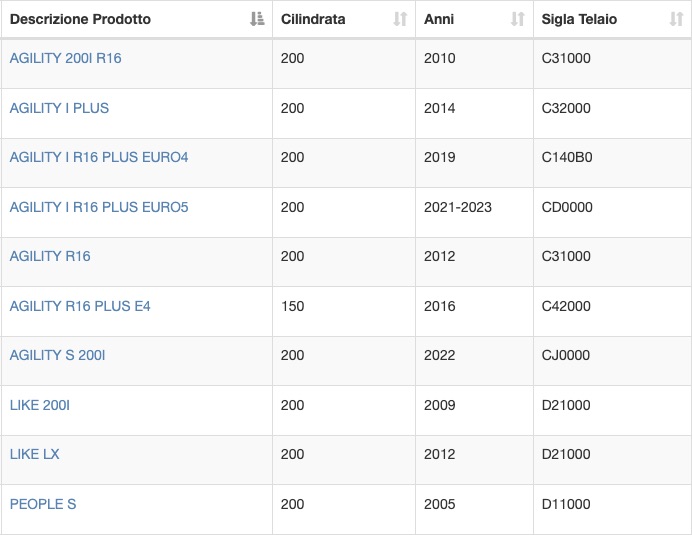Sort by Descrizione Prodotto using the sort icon
This screenshot has width=692, height=535.
(257, 19)
